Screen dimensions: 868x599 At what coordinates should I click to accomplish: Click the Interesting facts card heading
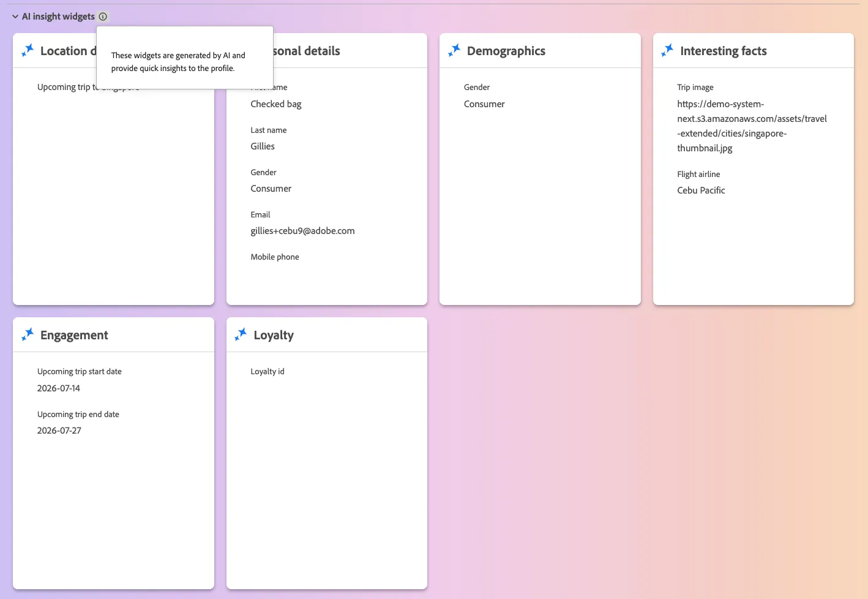(724, 51)
